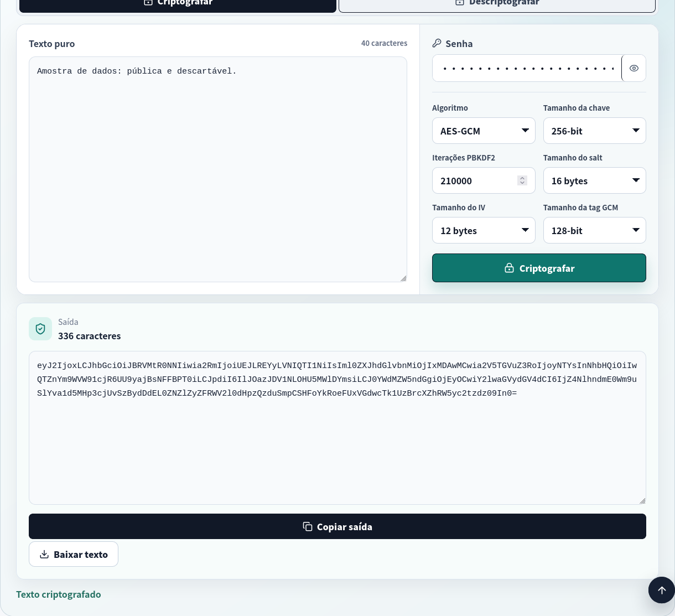Viewport: 675px width, 616px height.
Task: Click the Tamanho do IV label
Action: click(459, 208)
